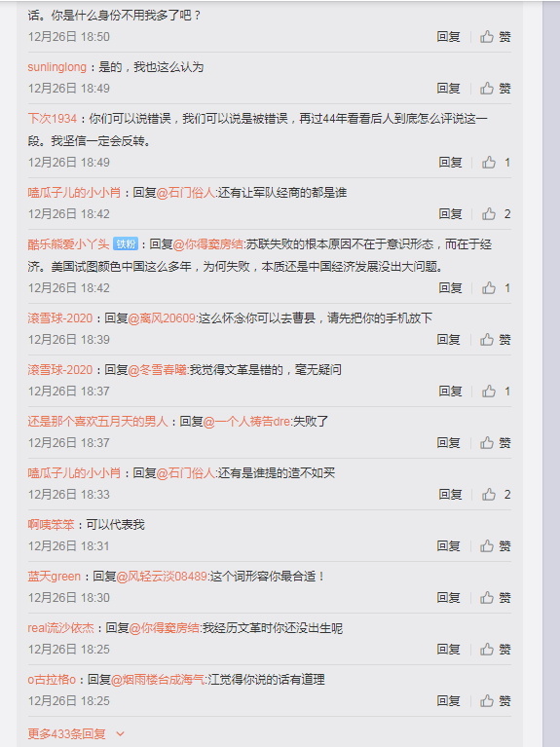Reply to 下次1934's comment
The width and height of the screenshot is (560, 747).
click(450, 163)
